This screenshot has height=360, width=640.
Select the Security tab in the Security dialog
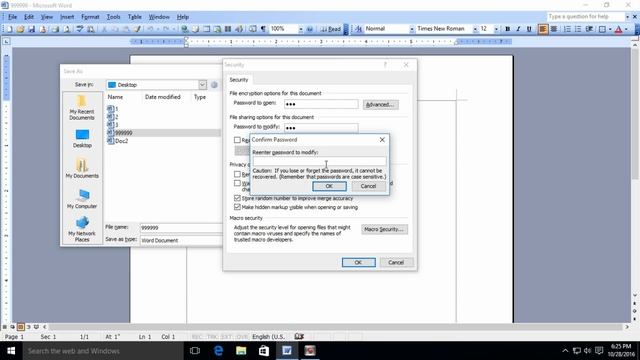[239, 80]
